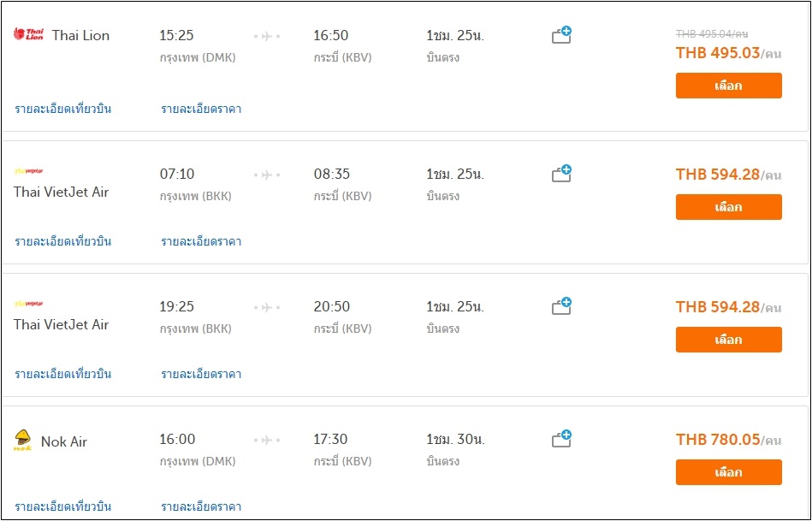
Task: Click baggage add icon on Thai Lion flight
Action: pos(561,35)
